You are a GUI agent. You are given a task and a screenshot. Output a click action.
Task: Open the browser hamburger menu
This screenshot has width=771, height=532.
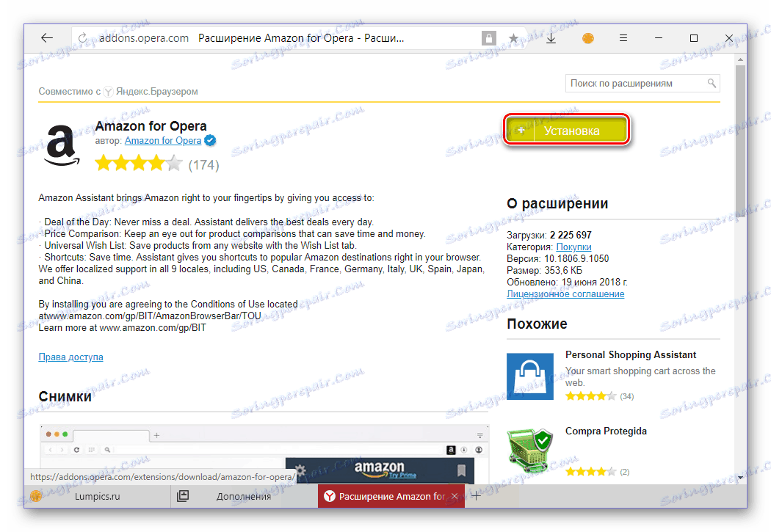pyautogui.click(x=623, y=38)
